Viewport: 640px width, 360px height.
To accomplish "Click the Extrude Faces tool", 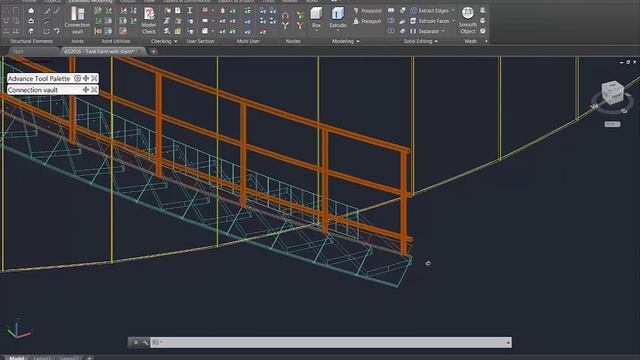I will pos(429,21).
